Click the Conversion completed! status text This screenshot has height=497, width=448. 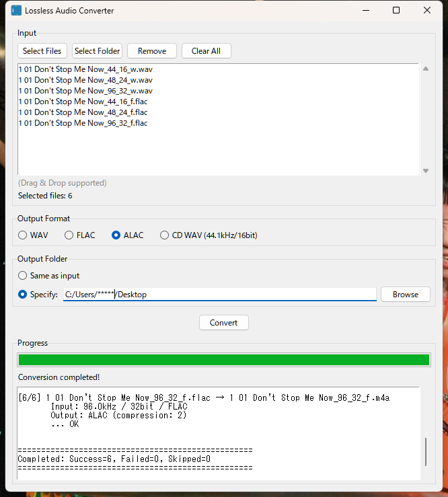point(59,377)
